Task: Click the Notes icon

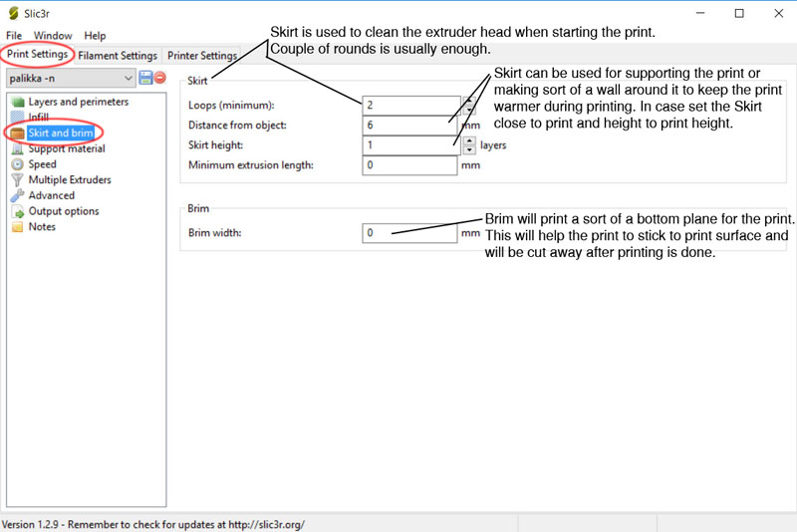Action: point(18,227)
